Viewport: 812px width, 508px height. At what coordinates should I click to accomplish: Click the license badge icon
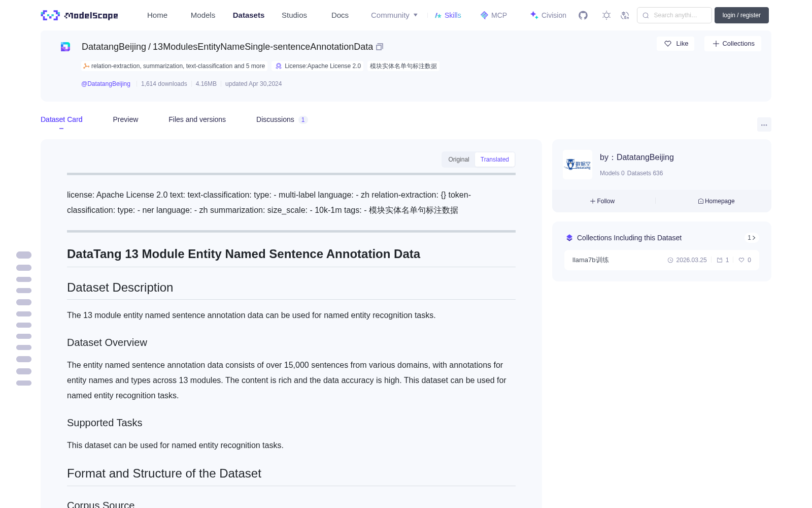point(279,66)
